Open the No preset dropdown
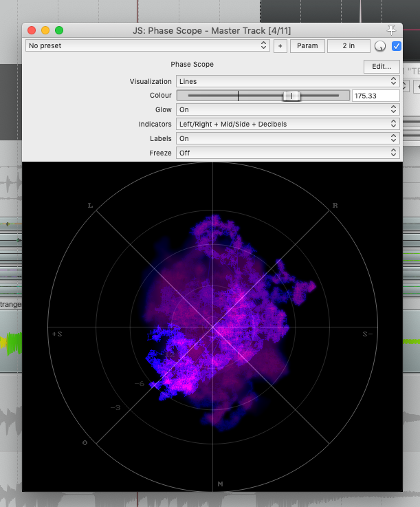The height and width of the screenshot is (507, 420). 148,45
